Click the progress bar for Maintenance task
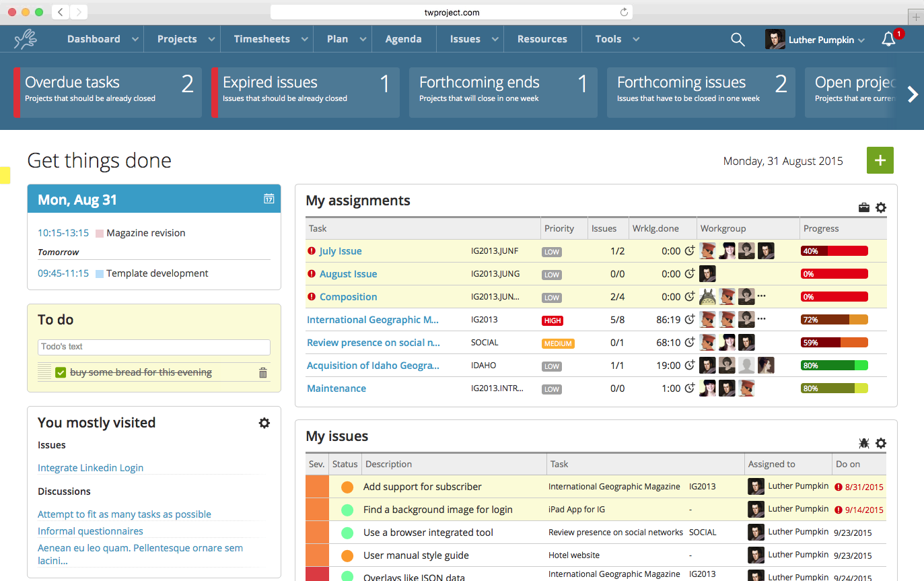The height and width of the screenshot is (581, 924). pyautogui.click(x=834, y=388)
